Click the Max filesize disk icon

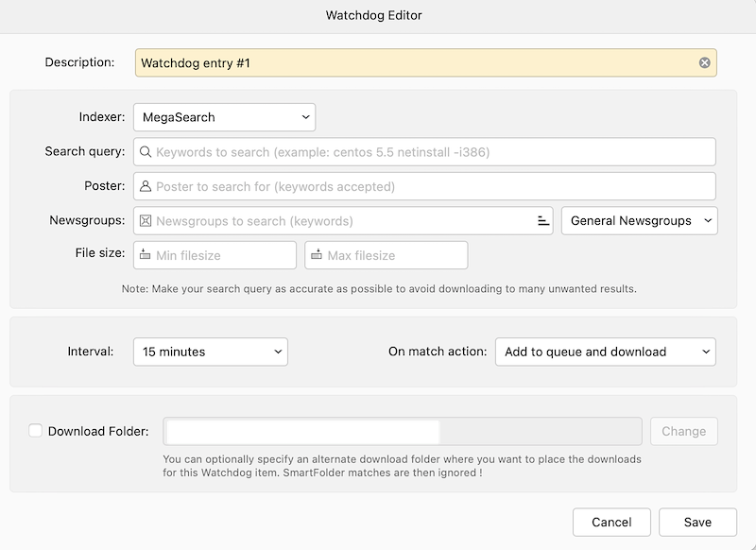317,255
